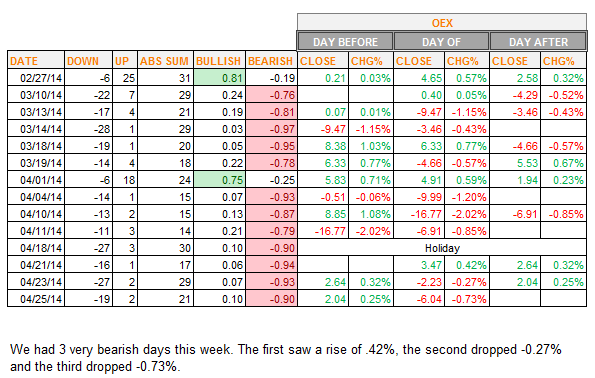Select the DOWN column header

pyautogui.click(x=88, y=60)
